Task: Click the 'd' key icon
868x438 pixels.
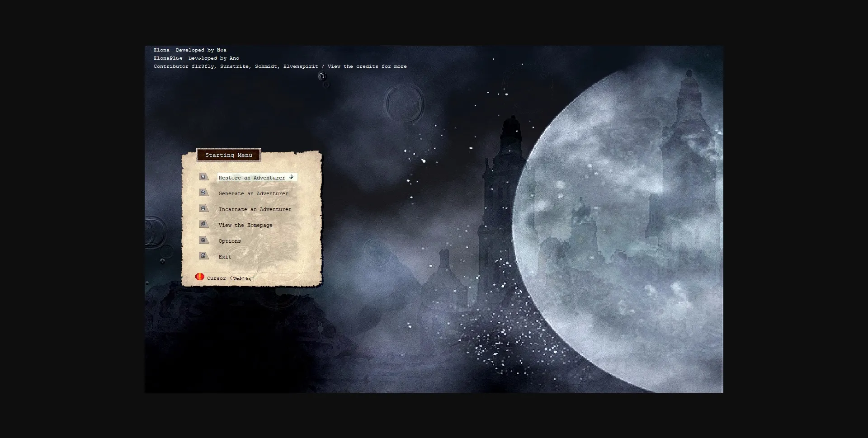Action: coord(203,224)
